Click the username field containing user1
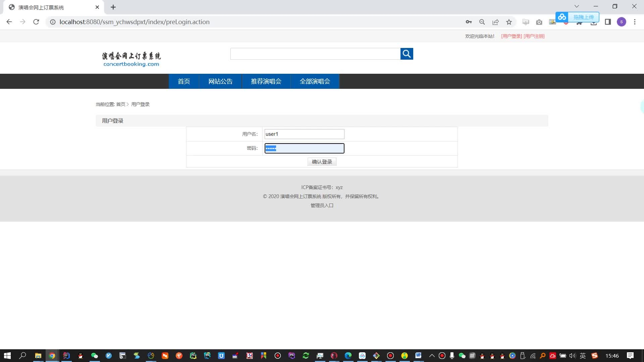The height and width of the screenshot is (362, 644). tap(304, 134)
